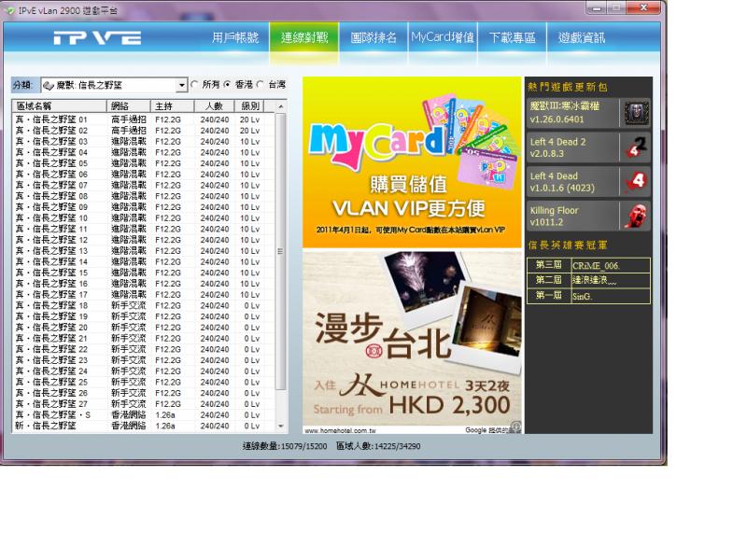Switch to the 連線對戰 tab

click(x=304, y=37)
